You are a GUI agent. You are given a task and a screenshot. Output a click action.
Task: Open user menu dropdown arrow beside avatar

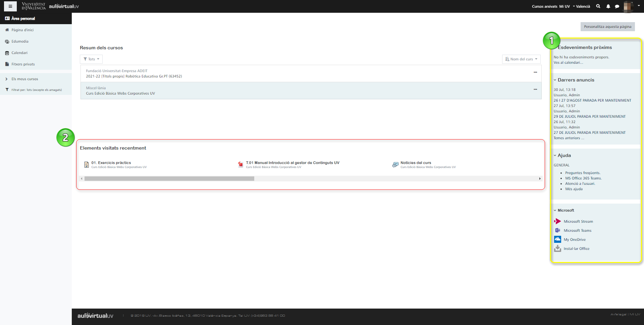click(x=639, y=6)
